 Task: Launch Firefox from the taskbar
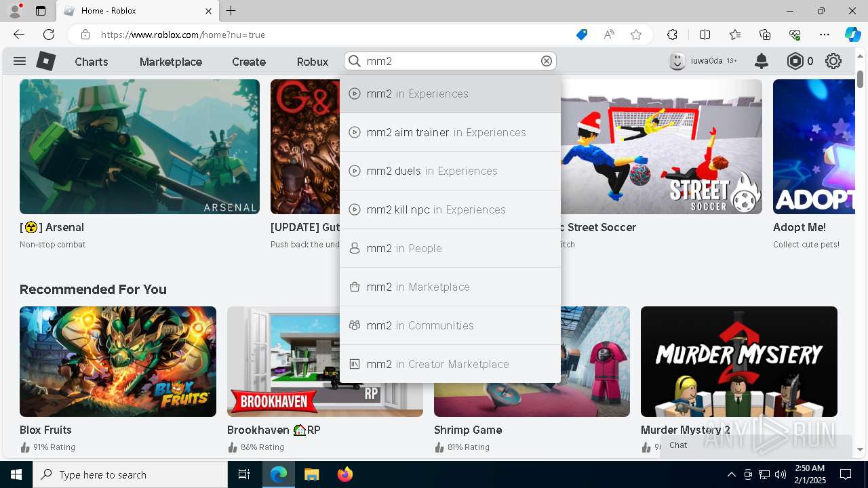[345, 474]
